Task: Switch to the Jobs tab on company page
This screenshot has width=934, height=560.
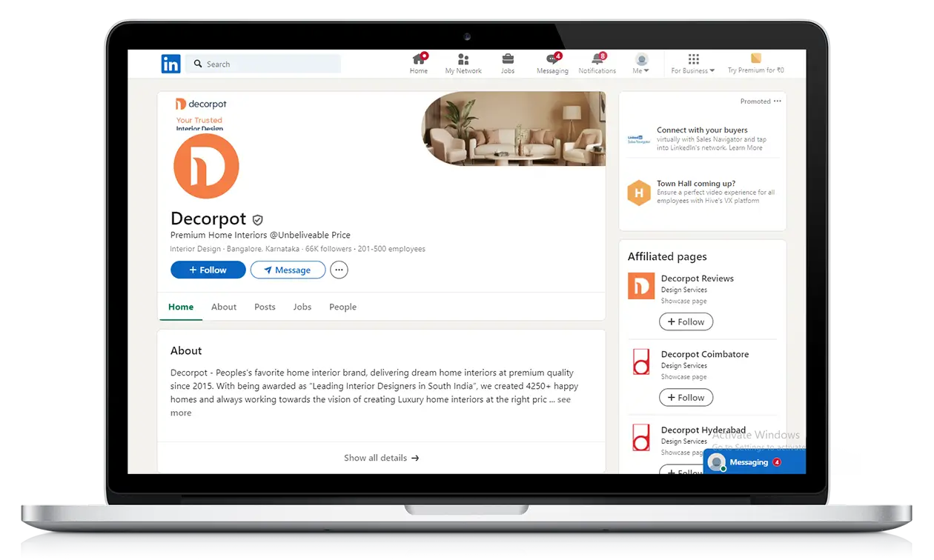Action: (302, 307)
